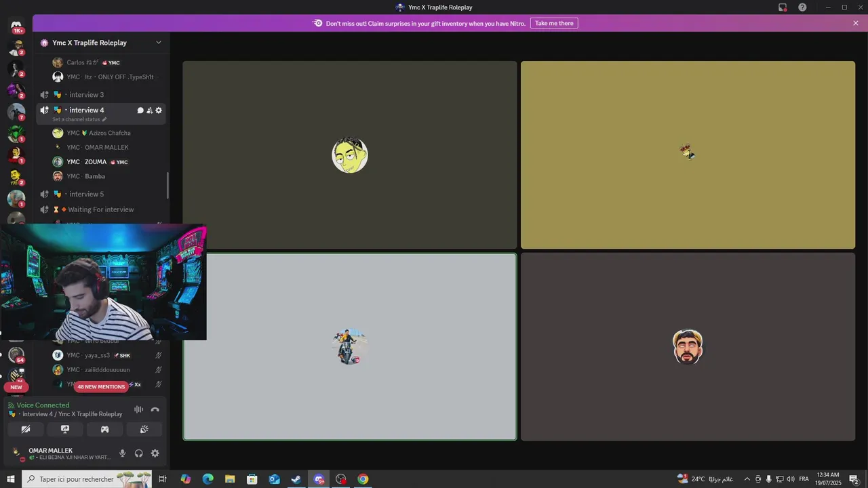Open green masked avatar server icon
The width and height of the screenshot is (868, 488).
pyautogui.click(x=16, y=134)
